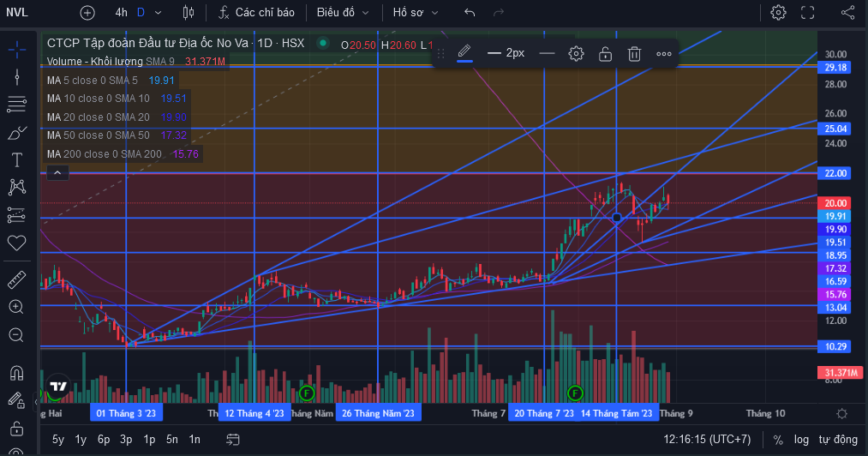Select the 6p time range
The width and height of the screenshot is (868, 456).
pos(104,440)
